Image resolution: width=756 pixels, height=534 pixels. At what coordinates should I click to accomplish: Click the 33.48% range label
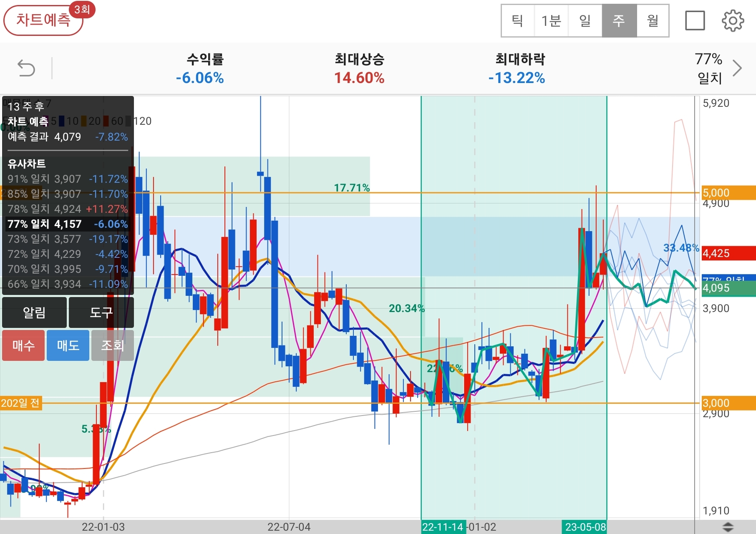click(x=681, y=248)
